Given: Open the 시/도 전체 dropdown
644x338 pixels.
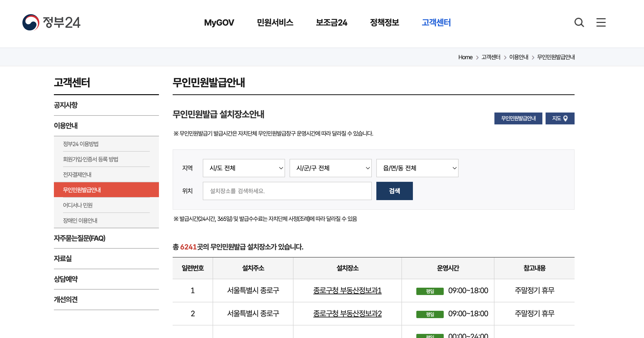Looking at the screenshot, I should pos(244,168).
